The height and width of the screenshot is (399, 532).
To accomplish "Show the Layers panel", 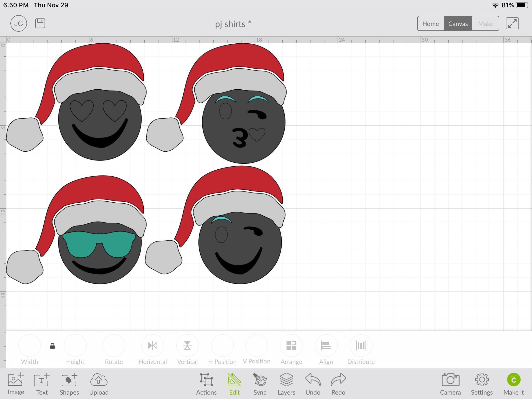I will [286, 384].
